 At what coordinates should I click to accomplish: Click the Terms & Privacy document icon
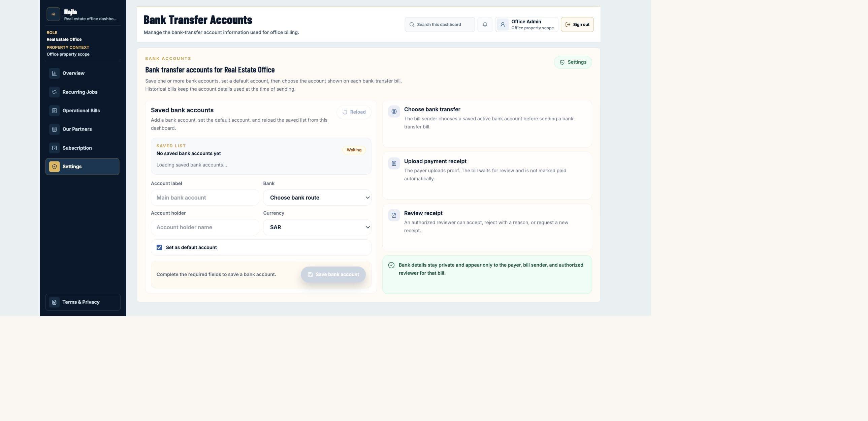pyautogui.click(x=54, y=302)
